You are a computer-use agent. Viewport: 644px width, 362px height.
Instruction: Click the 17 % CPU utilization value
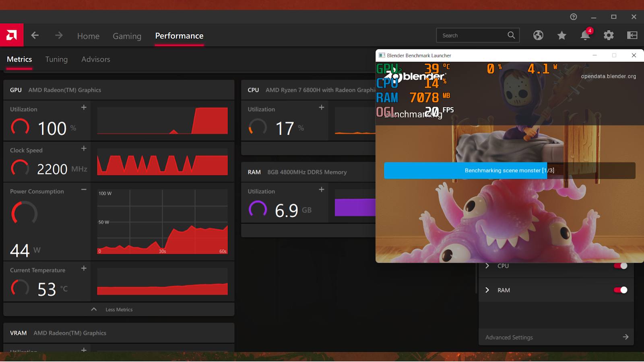coord(290,129)
